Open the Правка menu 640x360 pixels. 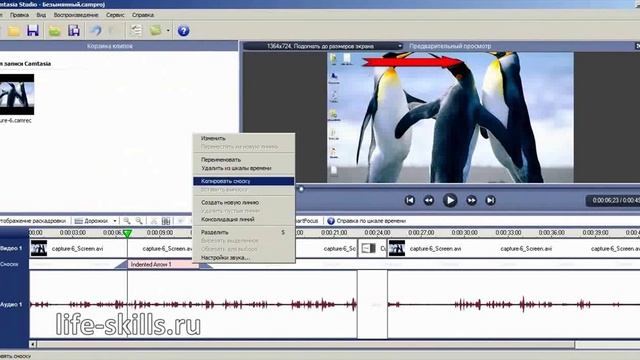[19, 15]
